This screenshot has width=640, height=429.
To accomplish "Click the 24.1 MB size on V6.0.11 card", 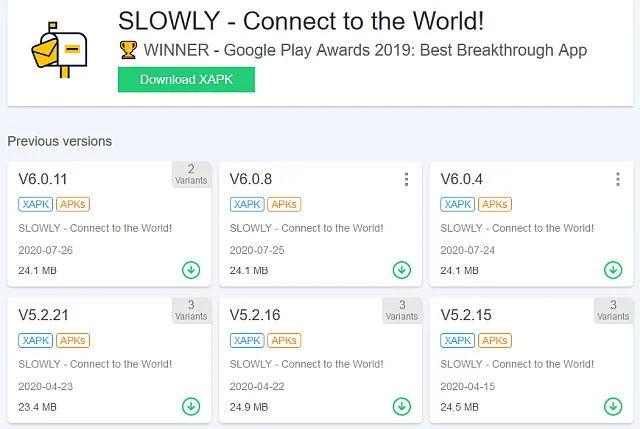I will click(x=37, y=271).
